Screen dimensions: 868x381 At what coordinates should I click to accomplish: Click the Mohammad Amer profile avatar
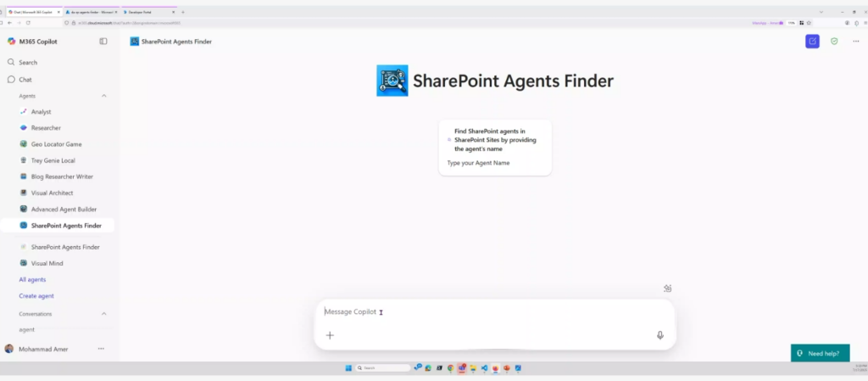coord(8,349)
